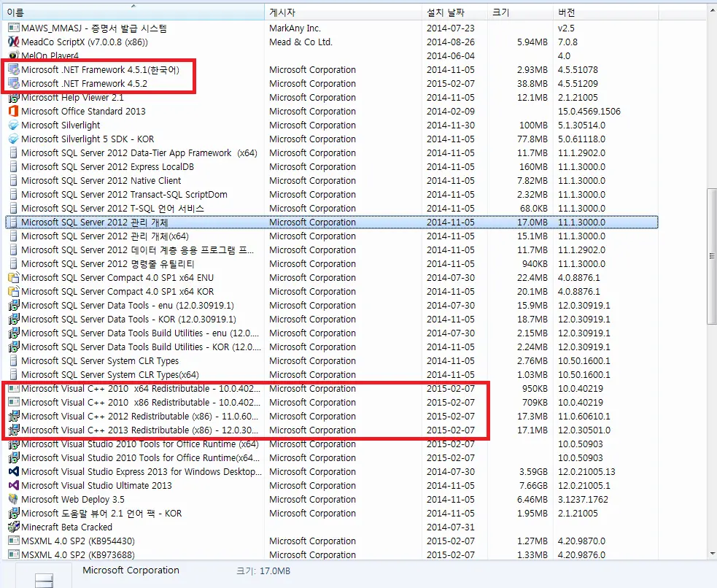The height and width of the screenshot is (588, 717).
Task: Click the Visual Studio Express 2013 icon
Action: 14,471
